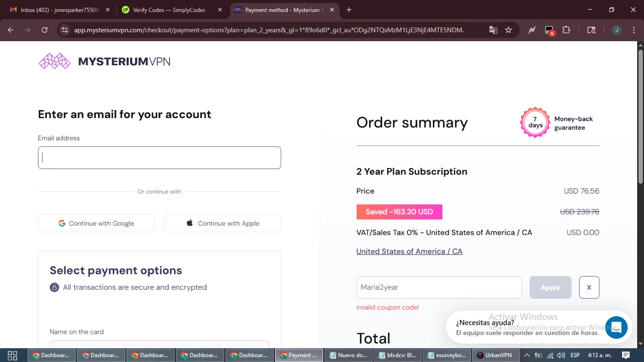Click the USD 76.56 price value
The image size is (644, 362).
pos(581,191)
